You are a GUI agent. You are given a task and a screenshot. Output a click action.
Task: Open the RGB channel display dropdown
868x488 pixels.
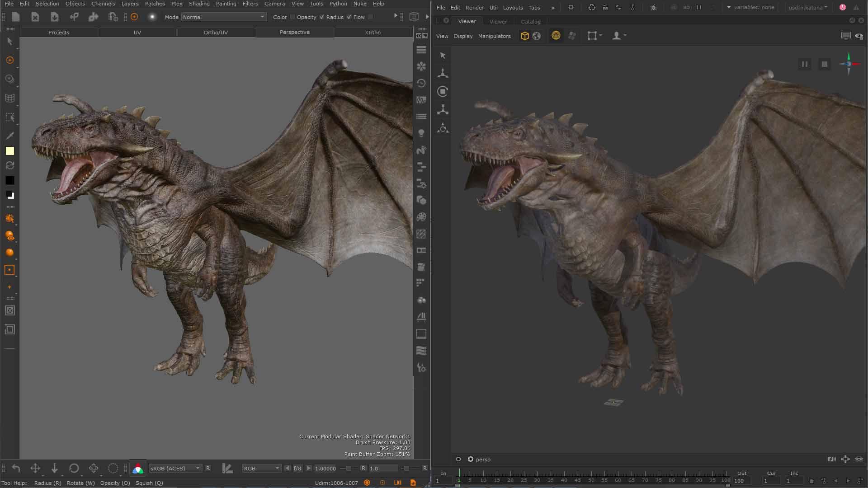point(261,469)
